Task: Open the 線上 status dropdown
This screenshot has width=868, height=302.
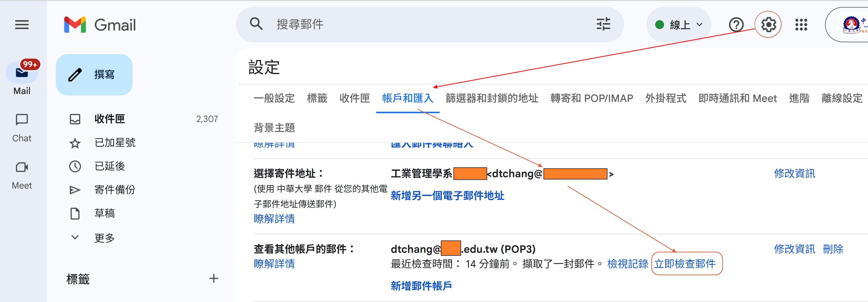Action: click(678, 25)
